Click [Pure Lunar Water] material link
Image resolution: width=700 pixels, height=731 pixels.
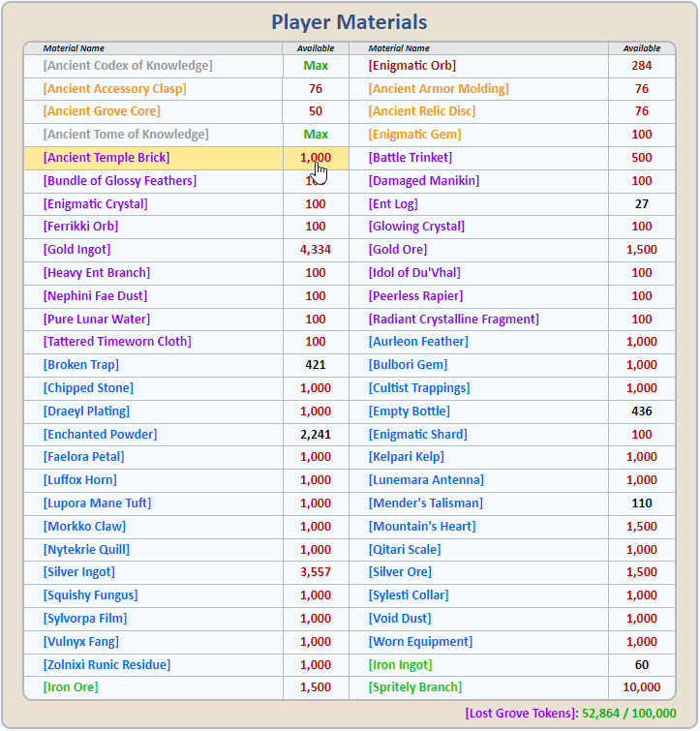(x=97, y=320)
